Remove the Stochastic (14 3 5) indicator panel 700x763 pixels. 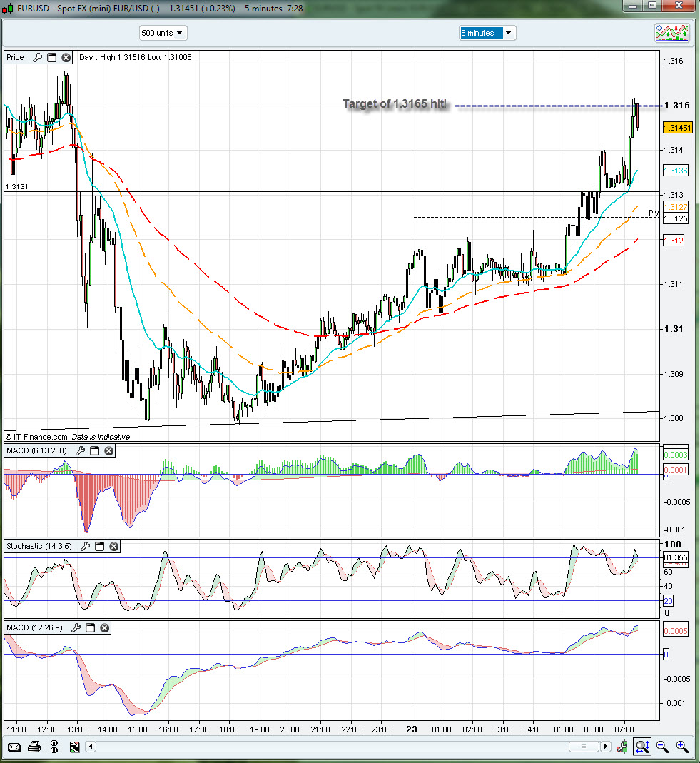[113, 547]
